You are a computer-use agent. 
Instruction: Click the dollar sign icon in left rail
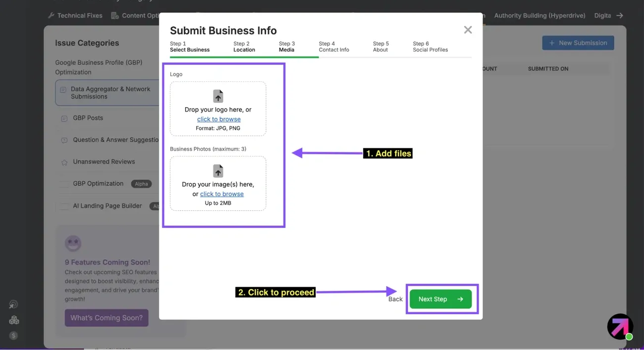click(13, 336)
